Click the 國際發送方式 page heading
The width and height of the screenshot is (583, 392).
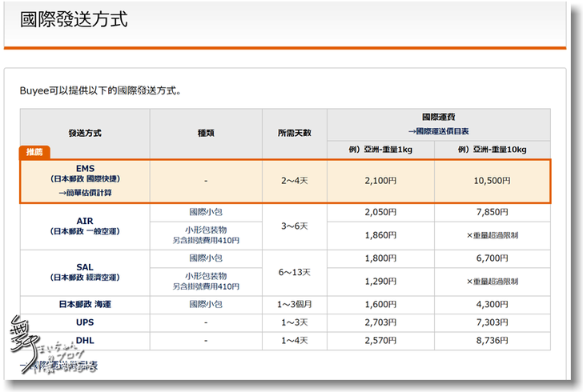(x=73, y=20)
